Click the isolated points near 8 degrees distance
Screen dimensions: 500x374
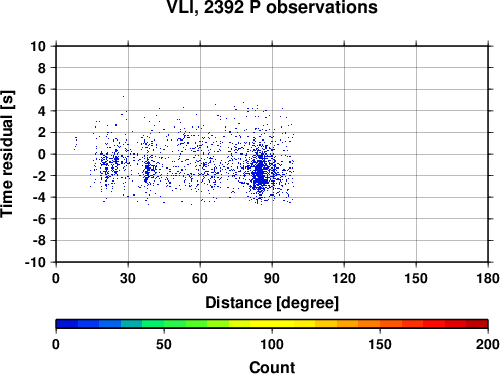(x=76, y=143)
